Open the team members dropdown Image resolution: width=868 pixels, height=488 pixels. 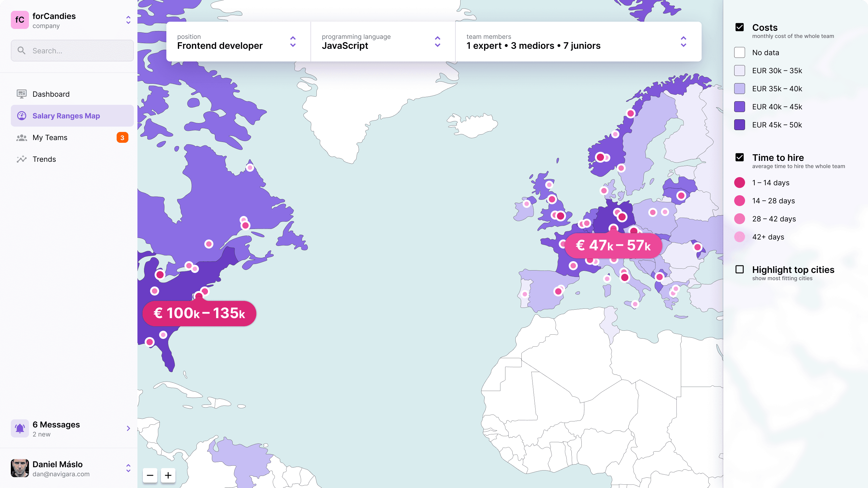(579, 42)
